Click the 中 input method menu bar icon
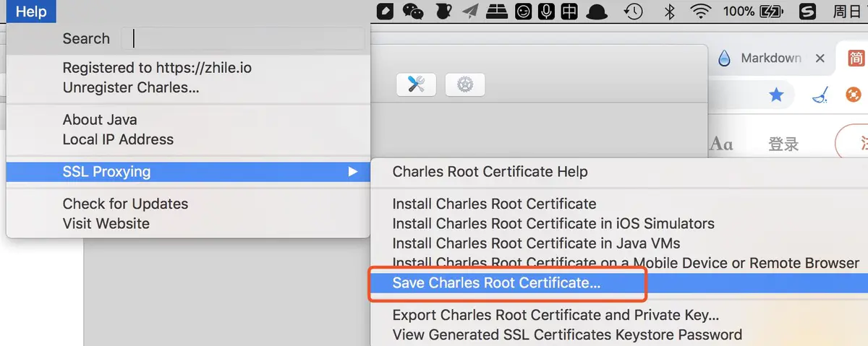 pyautogui.click(x=569, y=12)
